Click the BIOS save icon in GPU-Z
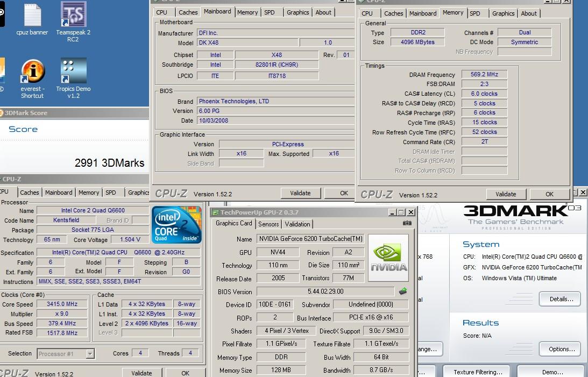This screenshot has height=377, width=588. [403, 291]
